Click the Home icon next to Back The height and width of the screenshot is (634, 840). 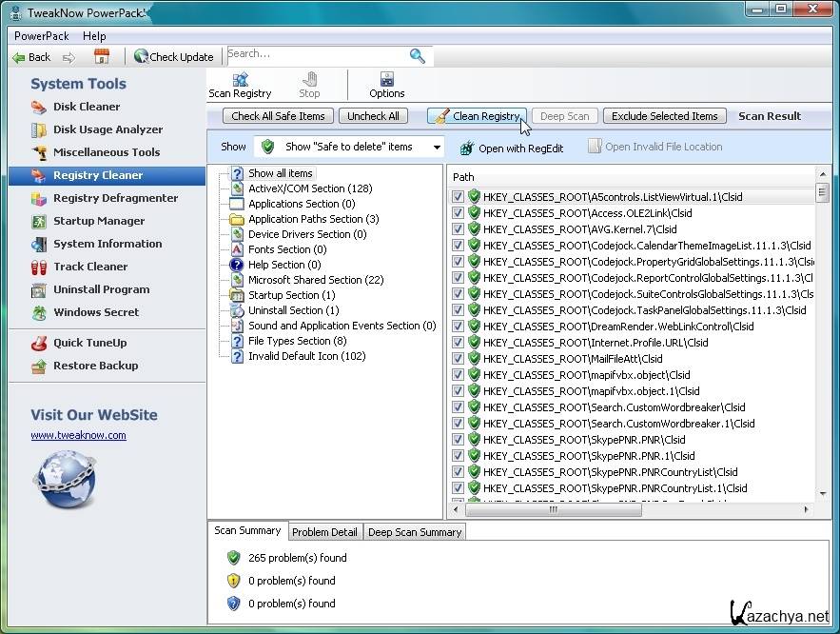[102, 56]
